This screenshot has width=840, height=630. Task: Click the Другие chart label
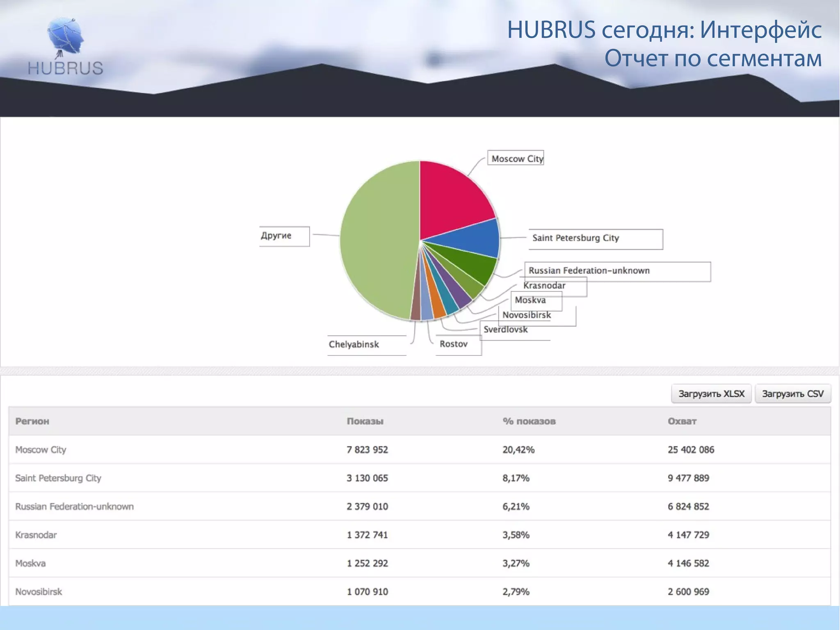pyautogui.click(x=284, y=236)
